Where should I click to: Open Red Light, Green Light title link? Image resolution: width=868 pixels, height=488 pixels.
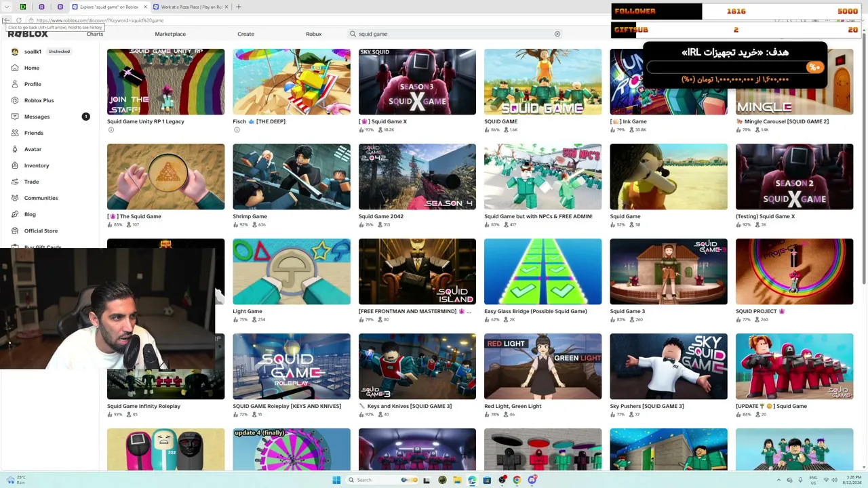(513, 406)
